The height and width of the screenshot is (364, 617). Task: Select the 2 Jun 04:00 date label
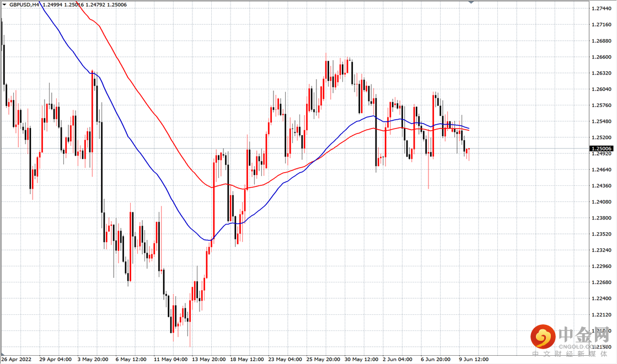(x=398, y=359)
